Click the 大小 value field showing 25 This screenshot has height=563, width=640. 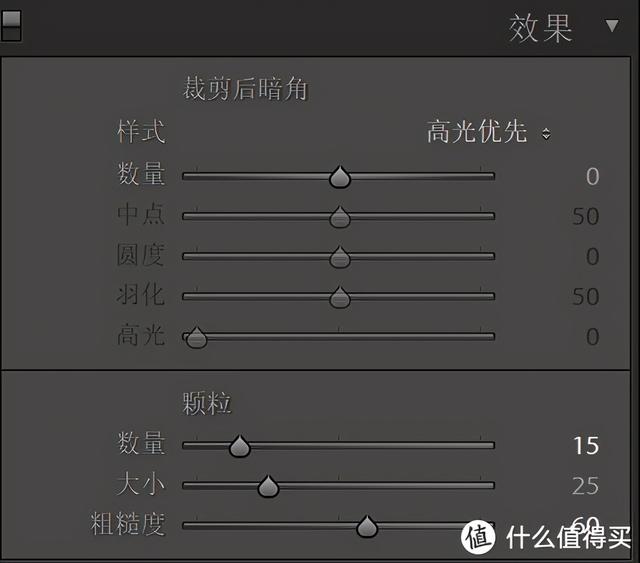[x=585, y=486]
